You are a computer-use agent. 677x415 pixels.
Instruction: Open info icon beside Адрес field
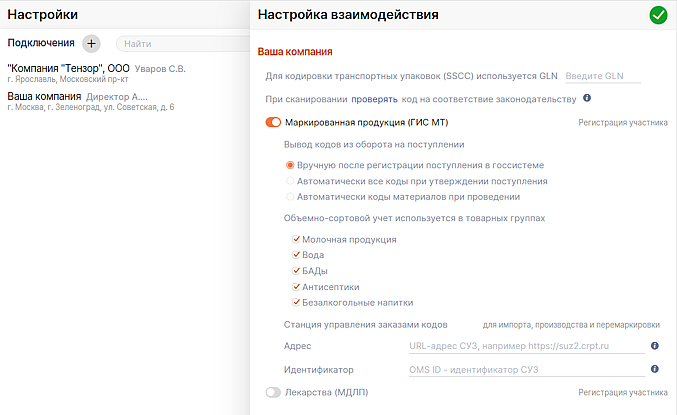(654, 346)
